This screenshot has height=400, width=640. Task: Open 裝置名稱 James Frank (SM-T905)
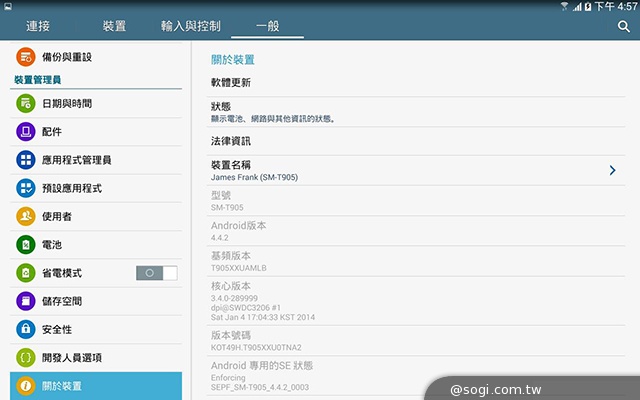(x=416, y=170)
